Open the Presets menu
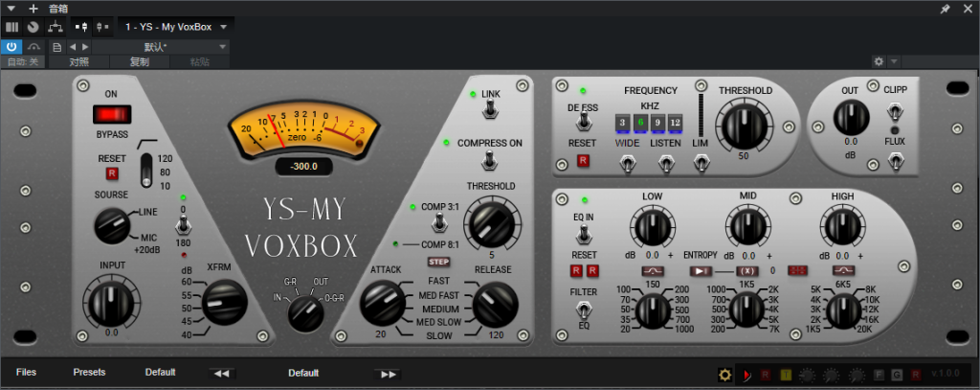Viewport: 980px width, 390px height. pos(89,373)
